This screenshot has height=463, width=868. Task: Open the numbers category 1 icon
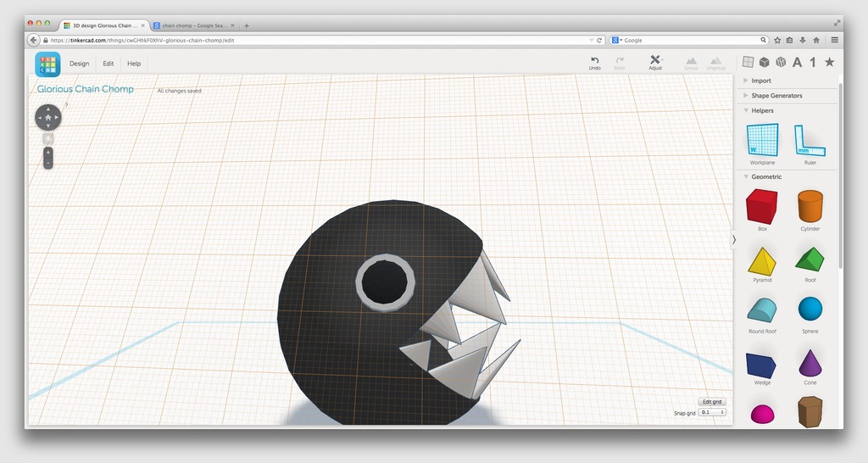coord(813,62)
